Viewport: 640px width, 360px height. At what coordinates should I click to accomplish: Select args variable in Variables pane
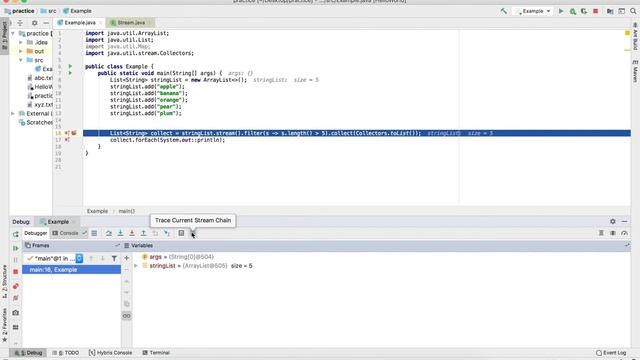pyautogui.click(x=177, y=257)
